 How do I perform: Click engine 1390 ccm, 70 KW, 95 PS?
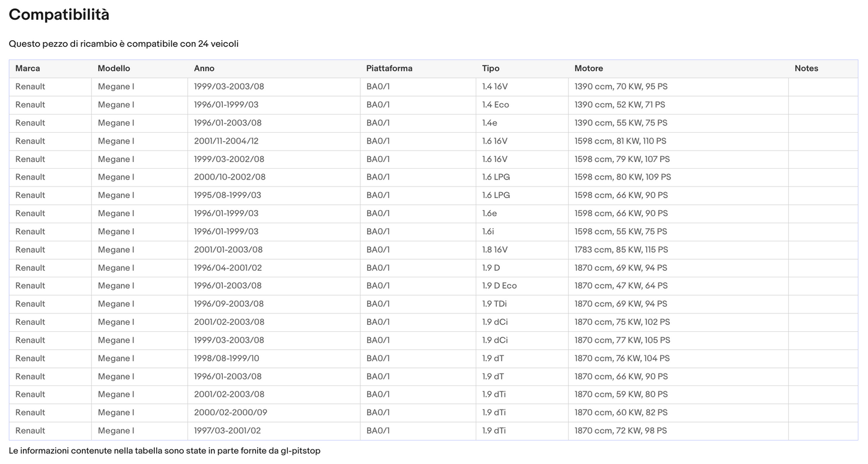[621, 86]
